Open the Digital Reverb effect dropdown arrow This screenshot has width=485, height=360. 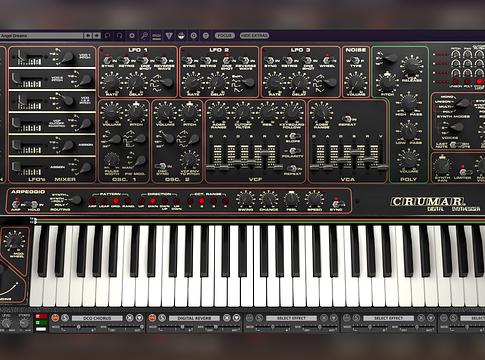tap(237, 318)
